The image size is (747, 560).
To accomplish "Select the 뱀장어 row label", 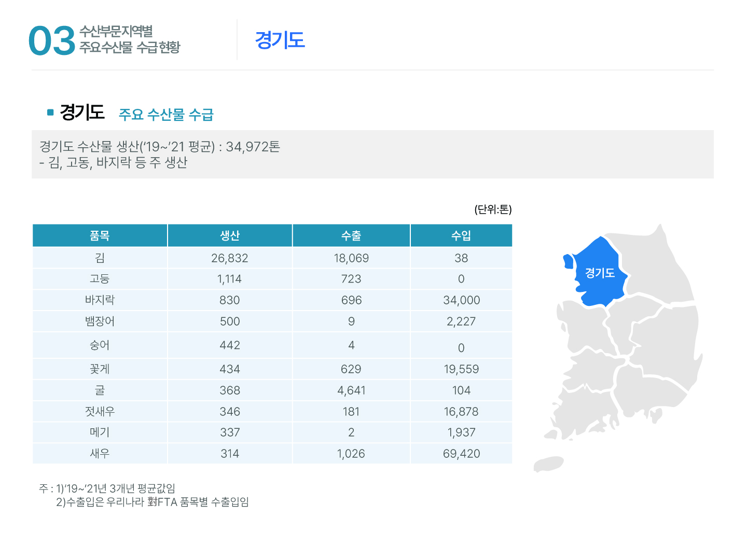I will tap(100, 321).
